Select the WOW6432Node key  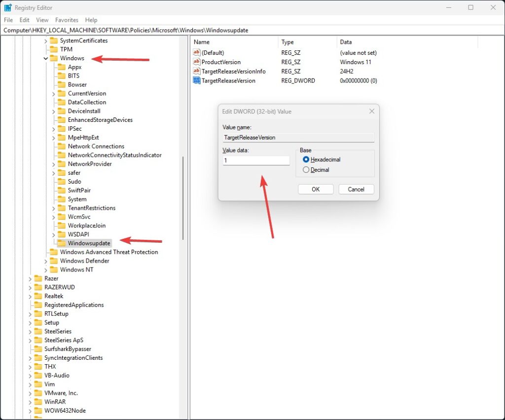[65, 410]
